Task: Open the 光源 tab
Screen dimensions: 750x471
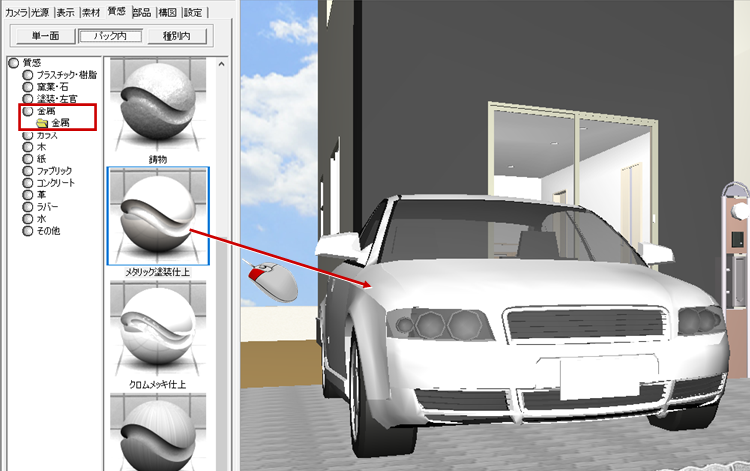Action: pyautogui.click(x=41, y=12)
